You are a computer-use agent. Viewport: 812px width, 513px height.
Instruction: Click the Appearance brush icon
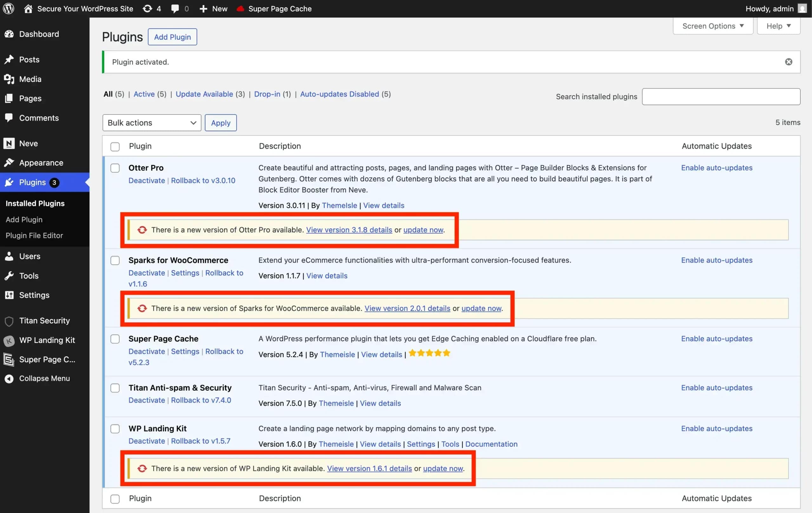pyautogui.click(x=9, y=162)
